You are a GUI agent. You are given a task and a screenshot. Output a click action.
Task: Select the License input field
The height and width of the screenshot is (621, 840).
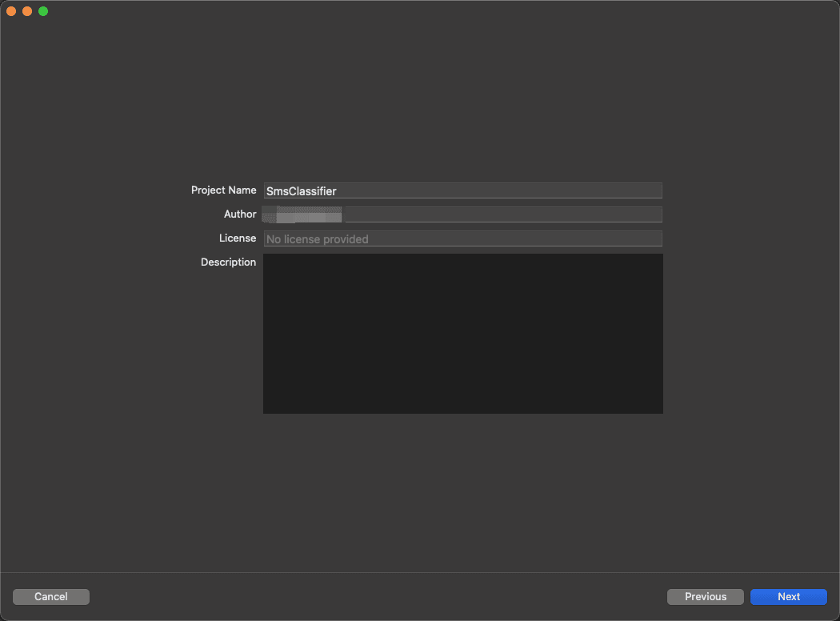[463, 238]
